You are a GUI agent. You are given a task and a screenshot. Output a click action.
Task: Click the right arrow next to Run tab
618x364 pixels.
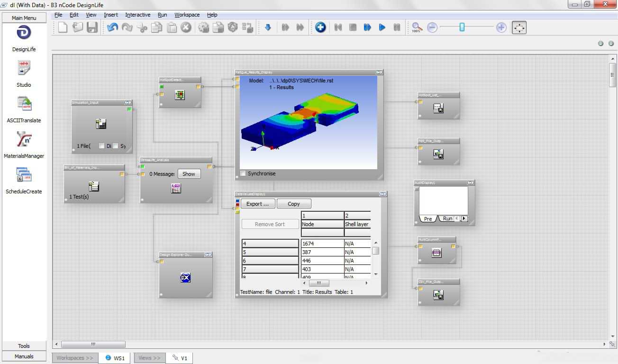click(463, 218)
